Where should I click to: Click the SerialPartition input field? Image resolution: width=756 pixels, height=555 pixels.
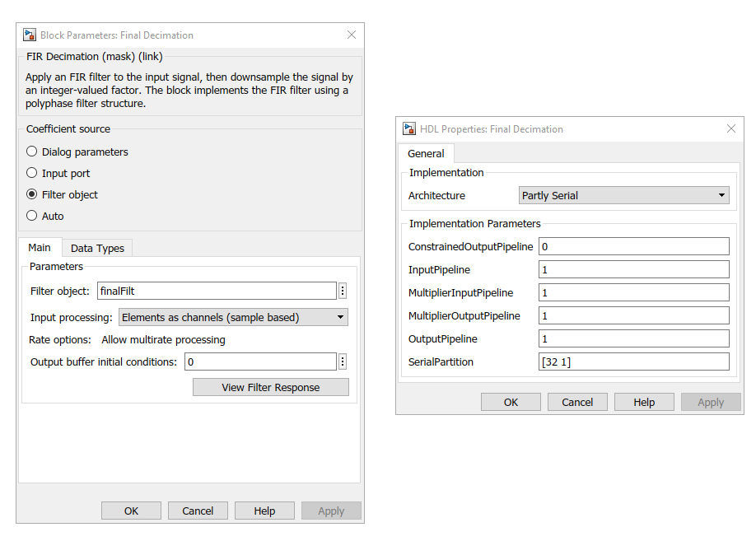point(633,361)
